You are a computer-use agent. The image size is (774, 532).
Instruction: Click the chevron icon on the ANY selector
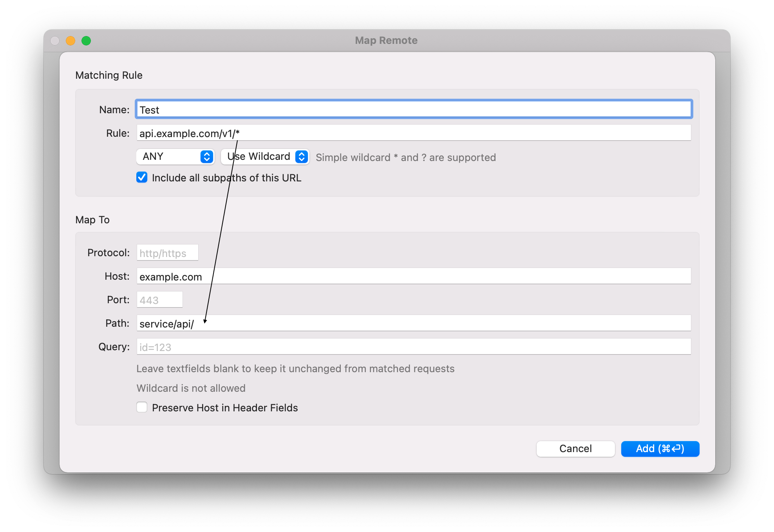[x=206, y=157]
